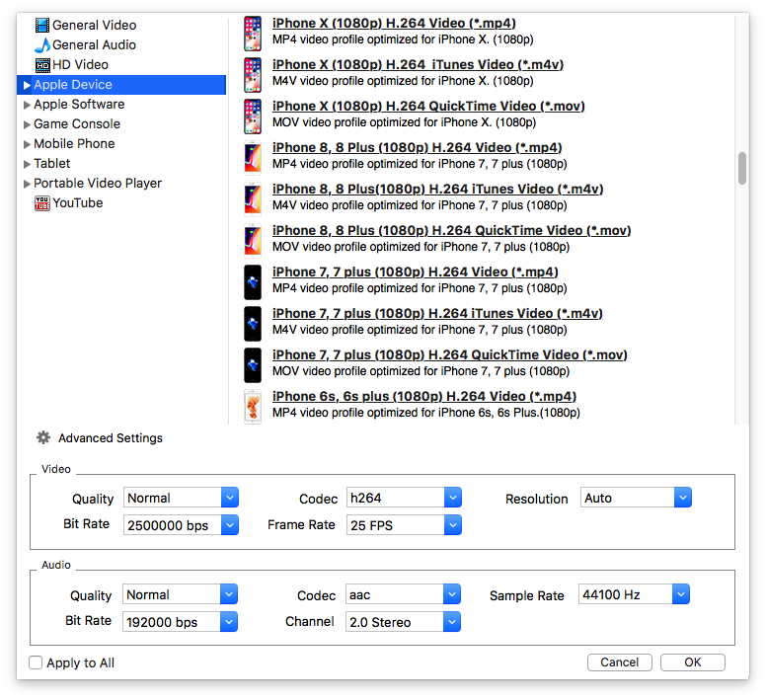Choose iPhone 8, 8 Plus QuickTime Video (*.mov) link
Viewport: 766px width, 700px height.
tap(451, 231)
